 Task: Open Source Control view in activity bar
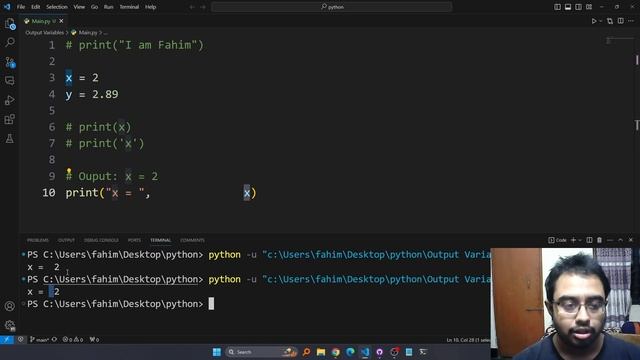10,62
